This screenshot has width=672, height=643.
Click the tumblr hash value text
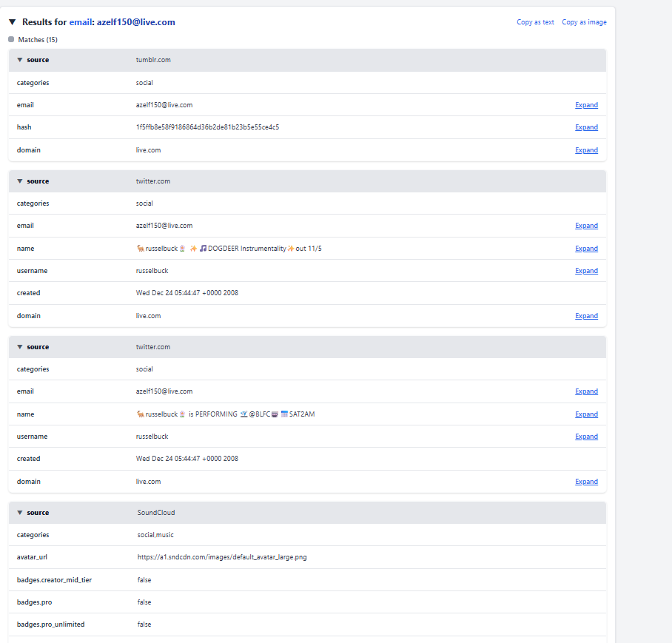click(x=207, y=127)
